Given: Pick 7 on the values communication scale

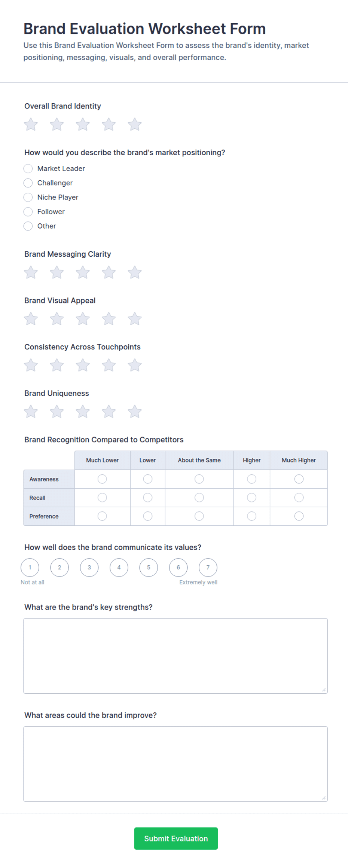Looking at the screenshot, I should coord(208,567).
